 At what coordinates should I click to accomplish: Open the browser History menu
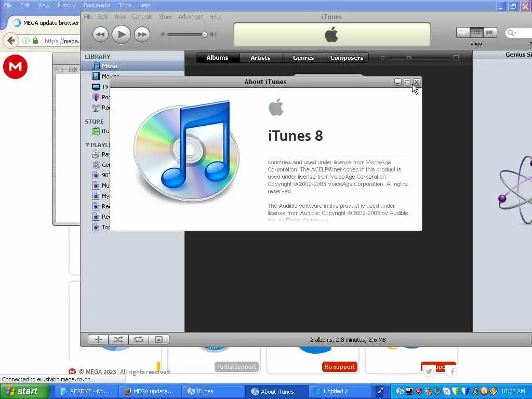[x=66, y=5]
